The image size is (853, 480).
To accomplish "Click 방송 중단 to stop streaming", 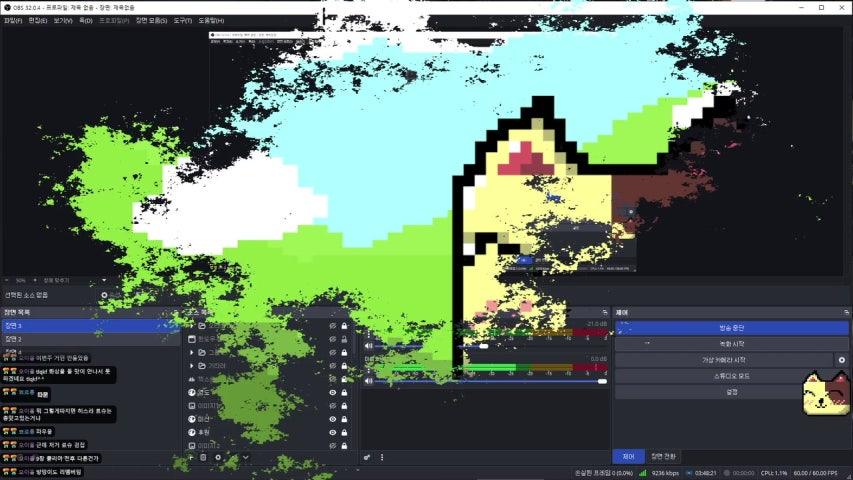I will click(x=732, y=328).
